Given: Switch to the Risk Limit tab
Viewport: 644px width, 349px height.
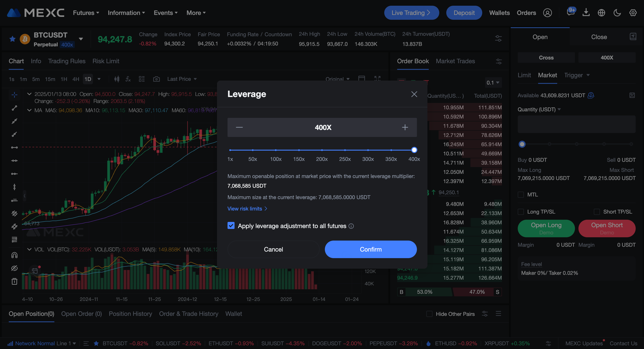Looking at the screenshot, I should coord(106,61).
